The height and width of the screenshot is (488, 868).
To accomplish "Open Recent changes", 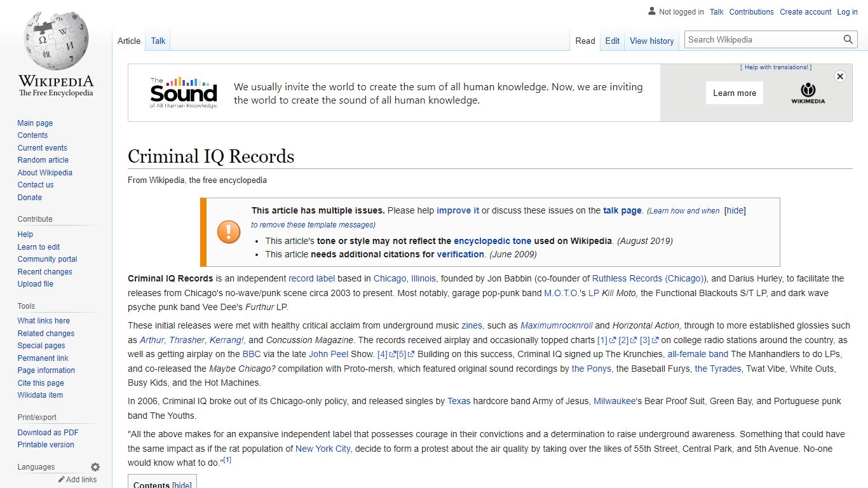I will pos(44,272).
